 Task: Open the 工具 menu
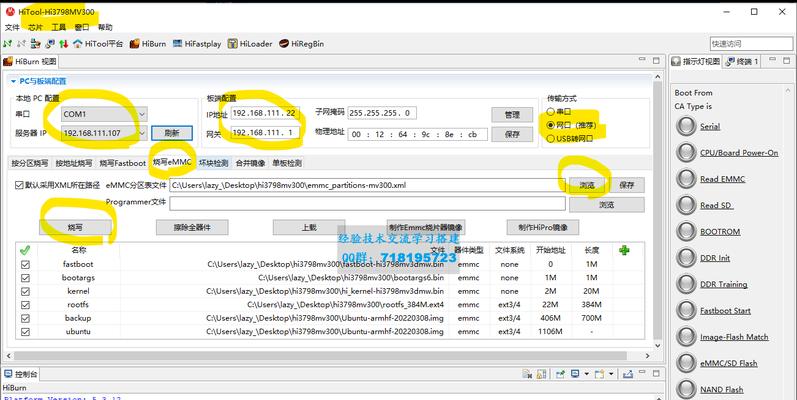pos(58,27)
